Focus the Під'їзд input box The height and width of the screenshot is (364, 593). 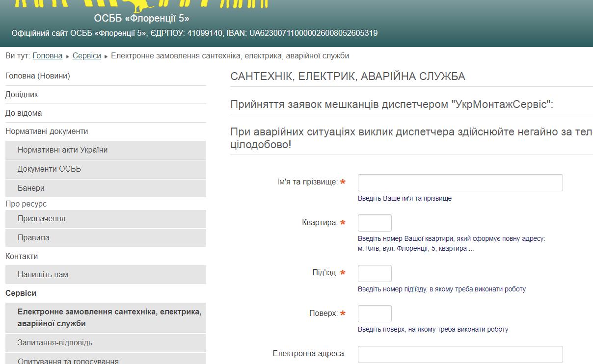click(375, 273)
